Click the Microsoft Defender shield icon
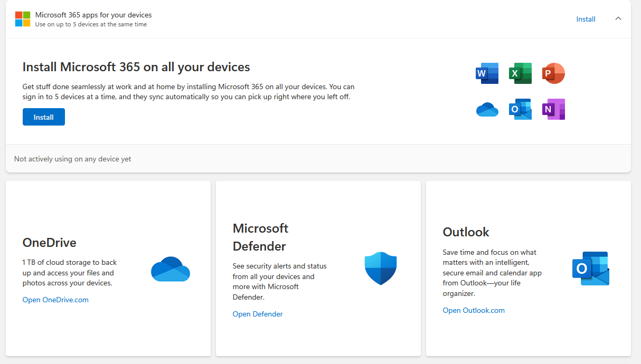The image size is (641, 364). [381, 269]
